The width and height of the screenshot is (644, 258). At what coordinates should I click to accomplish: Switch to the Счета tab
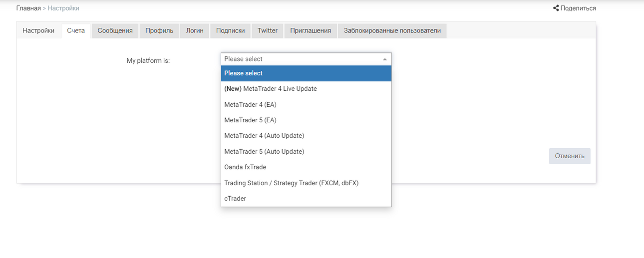click(76, 30)
